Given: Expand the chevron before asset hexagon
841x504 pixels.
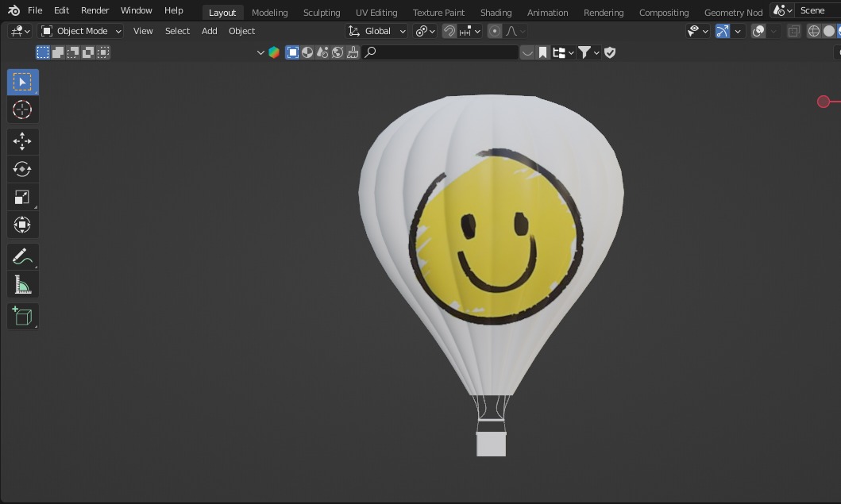Looking at the screenshot, I should click(260, 52).
